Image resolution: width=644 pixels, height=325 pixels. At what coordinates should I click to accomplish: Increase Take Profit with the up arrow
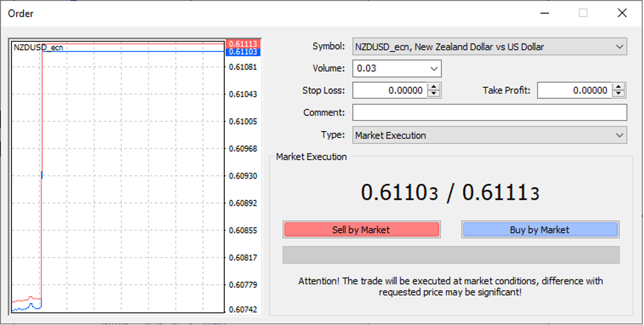point(618,87)
